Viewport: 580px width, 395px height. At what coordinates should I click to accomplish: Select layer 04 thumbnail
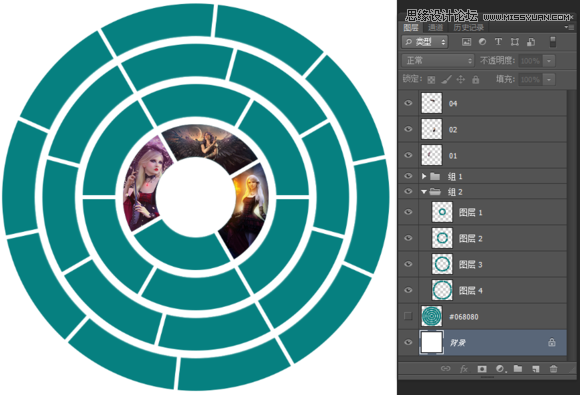click(x=432, y=103)
